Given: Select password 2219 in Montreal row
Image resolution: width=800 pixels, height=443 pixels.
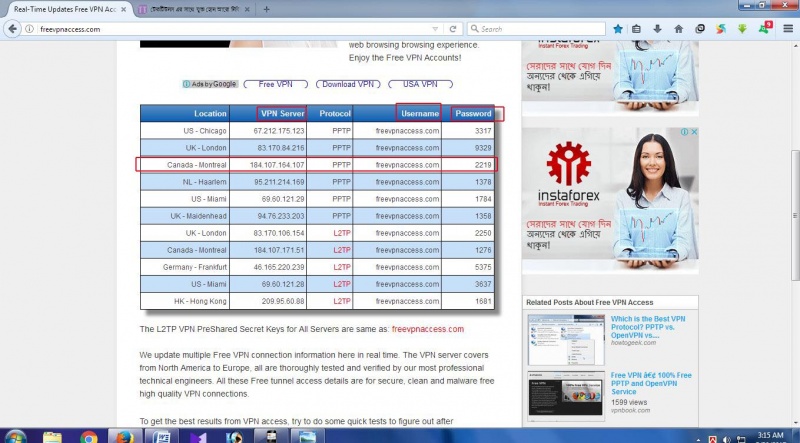Looking at the screenshot, I should [x=483, y=165].
